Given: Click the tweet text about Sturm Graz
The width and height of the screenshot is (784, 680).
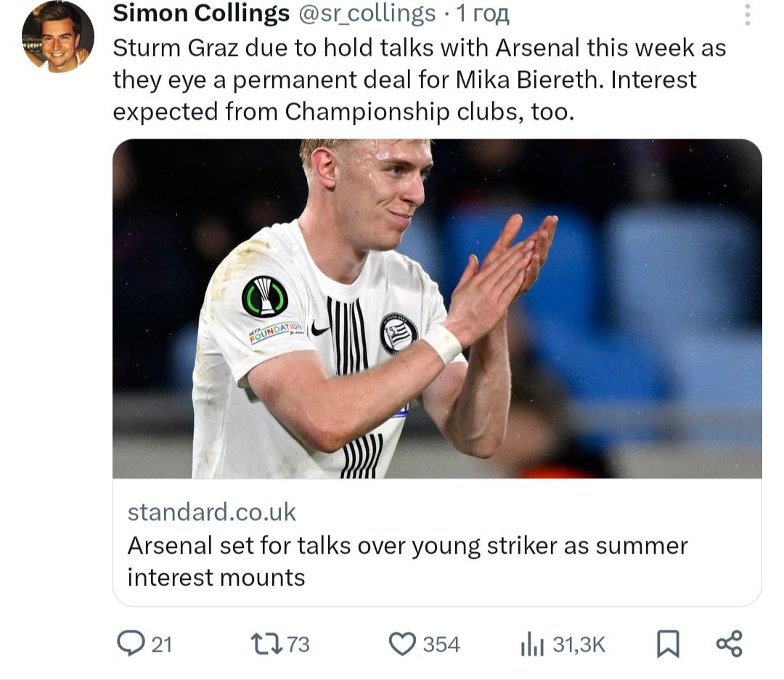Looking at the screenshot, I should click(x=419, y=80).
